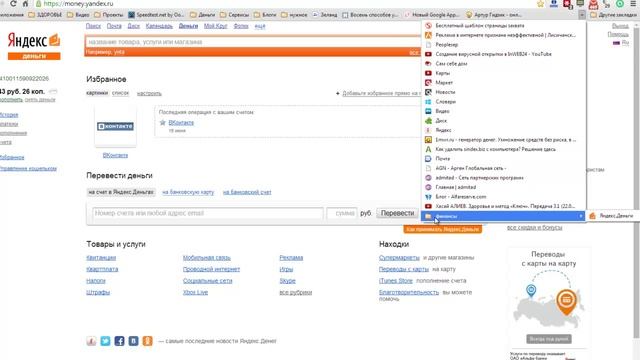Go to the browser home page icon
Viewport: 640px width, 360px height.
[25, 4]
